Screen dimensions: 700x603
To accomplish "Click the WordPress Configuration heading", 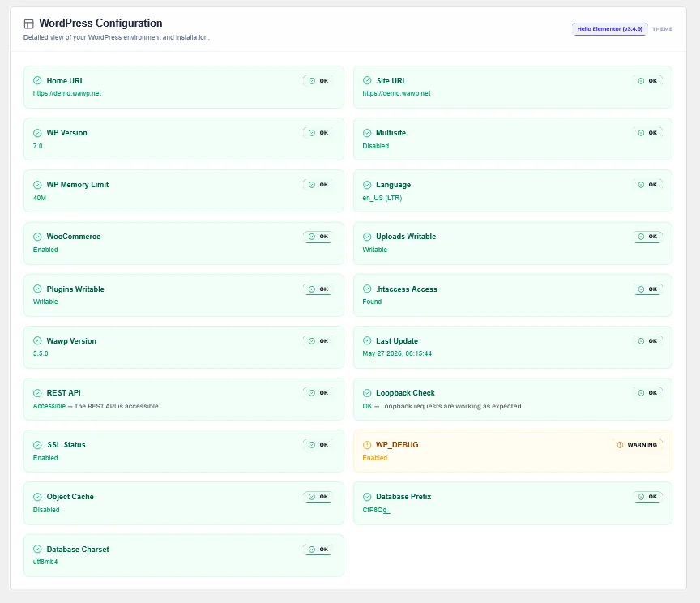I will (100, 24).
